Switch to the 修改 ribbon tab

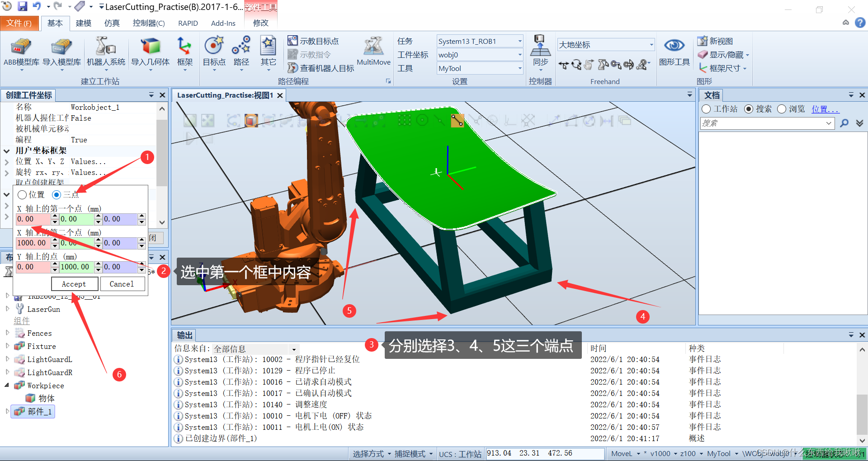click(x=261, y=23)
